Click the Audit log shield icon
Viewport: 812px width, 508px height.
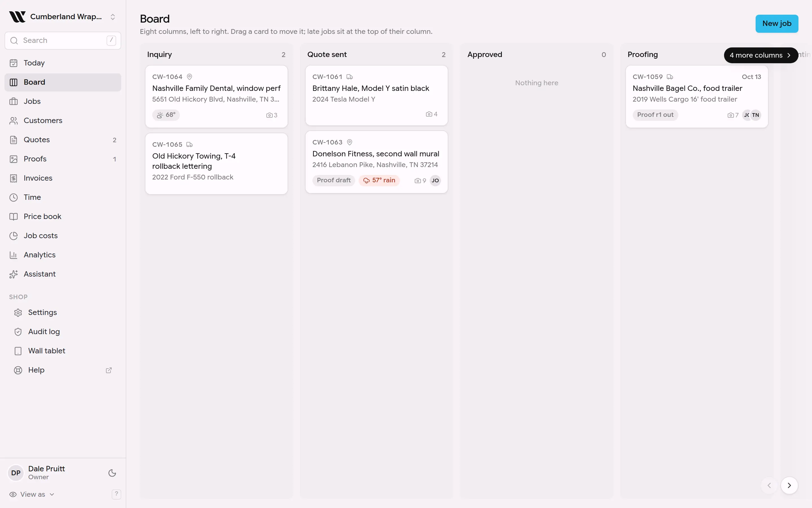pos(18,332)
